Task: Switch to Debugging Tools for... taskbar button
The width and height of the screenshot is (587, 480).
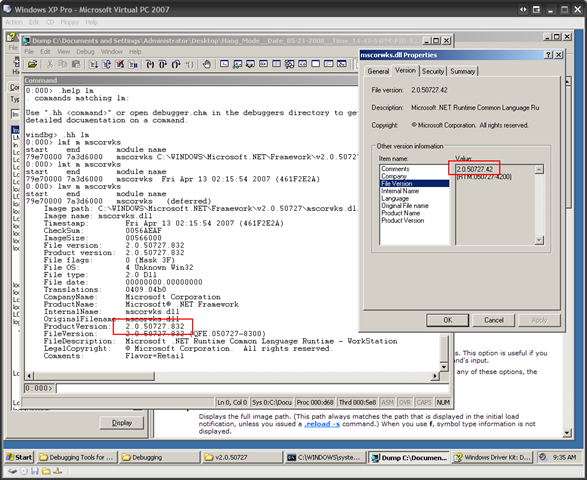Action: pos(77,457)
